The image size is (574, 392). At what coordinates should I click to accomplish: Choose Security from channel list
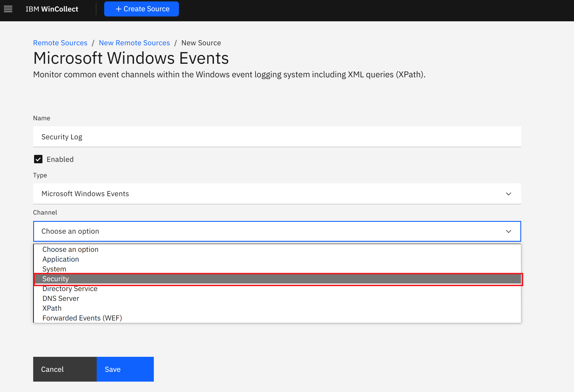click(x=56, y=279)
